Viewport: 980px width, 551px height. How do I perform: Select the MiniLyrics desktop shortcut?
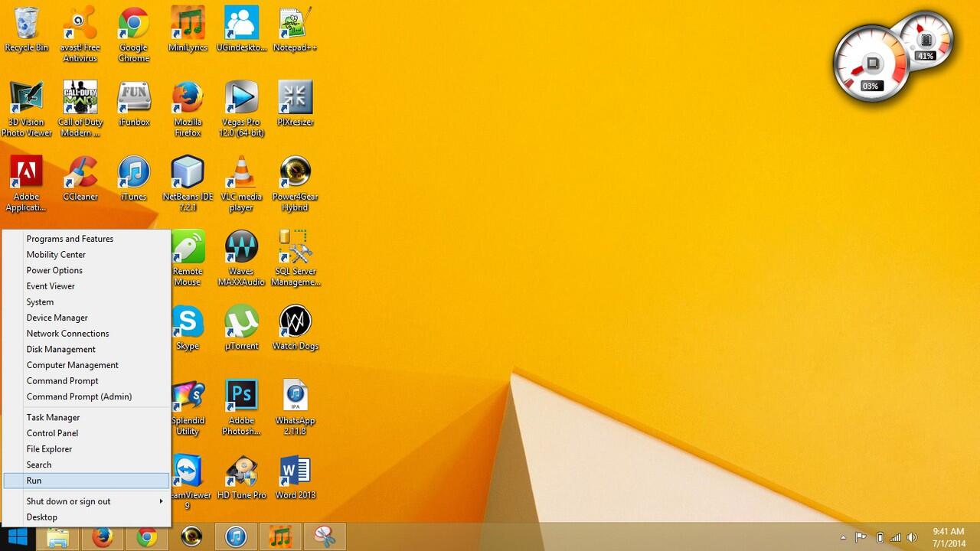tap(188, 30)
